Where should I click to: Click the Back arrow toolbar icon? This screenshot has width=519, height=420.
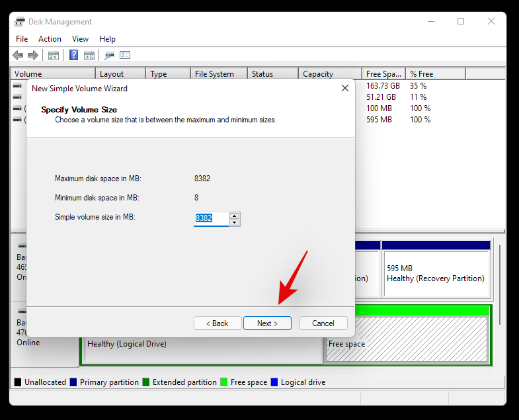[18, 56]
